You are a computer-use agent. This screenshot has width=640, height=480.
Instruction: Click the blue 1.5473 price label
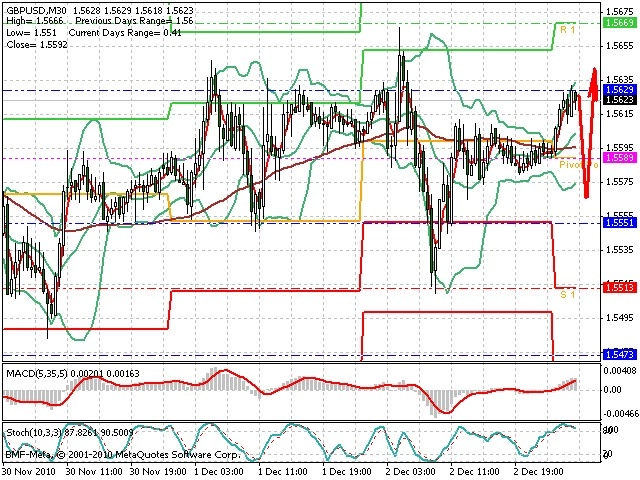click(620, 354)
